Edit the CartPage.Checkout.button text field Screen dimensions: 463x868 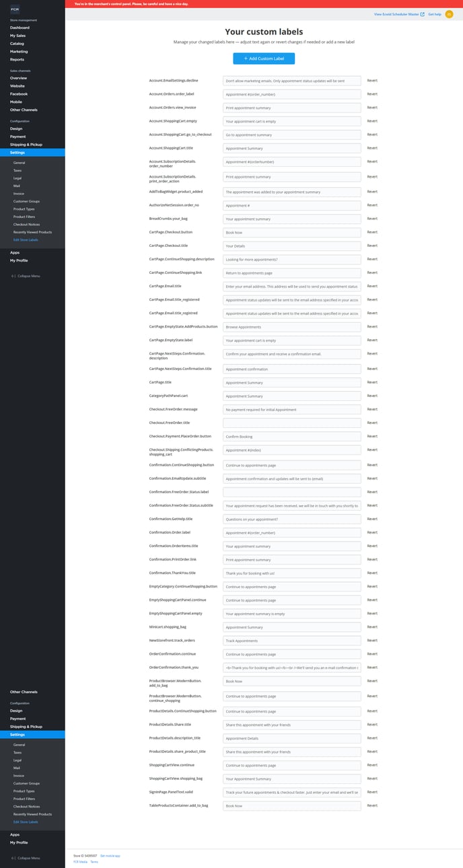tap(291, 232)
